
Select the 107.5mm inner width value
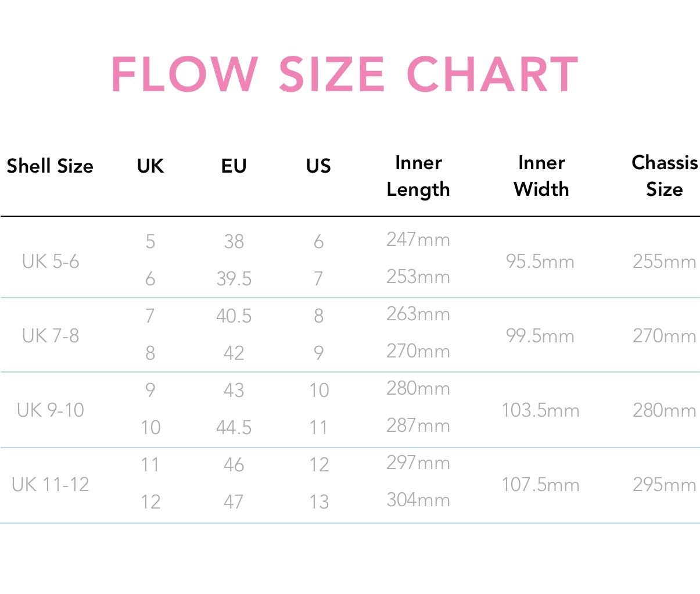[540, 485]
